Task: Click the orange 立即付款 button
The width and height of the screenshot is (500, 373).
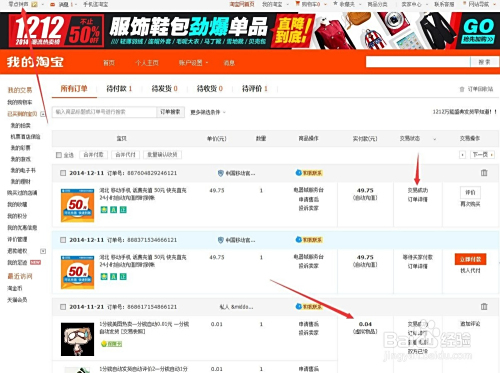Action: tap(470, 259)
